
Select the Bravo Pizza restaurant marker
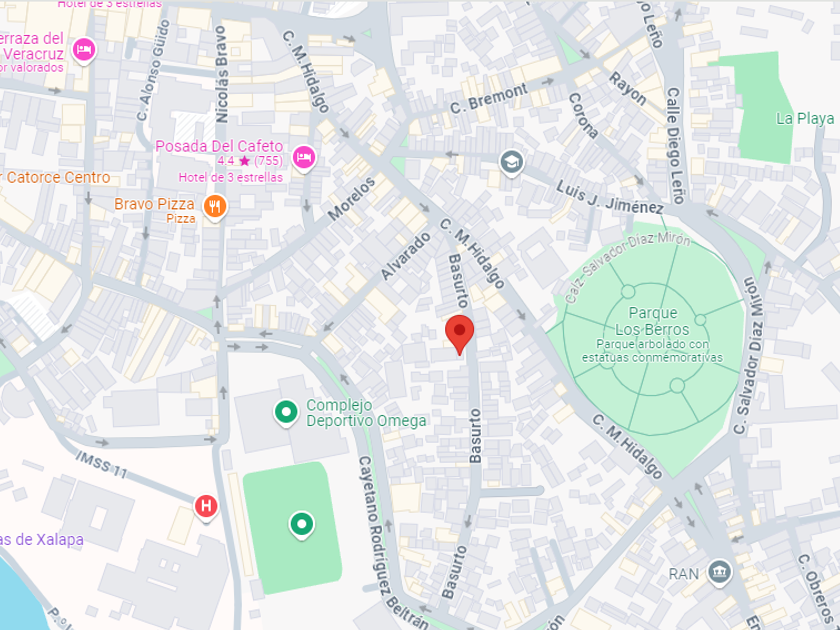pyautogui.click(x=214, y=207)
